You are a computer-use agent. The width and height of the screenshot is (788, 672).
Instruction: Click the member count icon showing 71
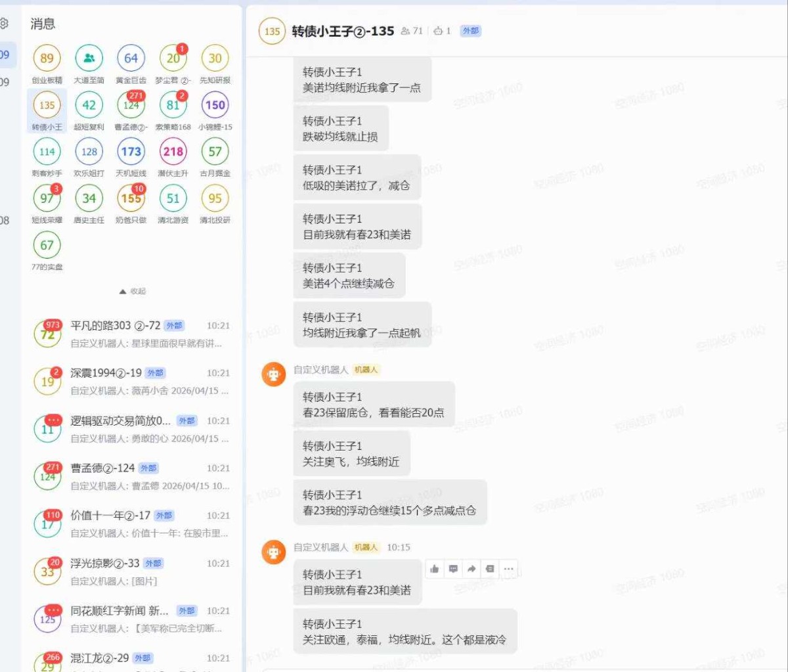(412, 31)
